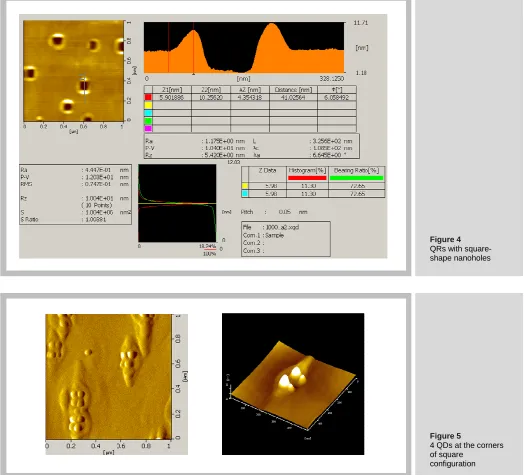Click the 'Figure 4' caption heading
The image size is (524, 475).
pyautogui.click(x=445, y=239)
